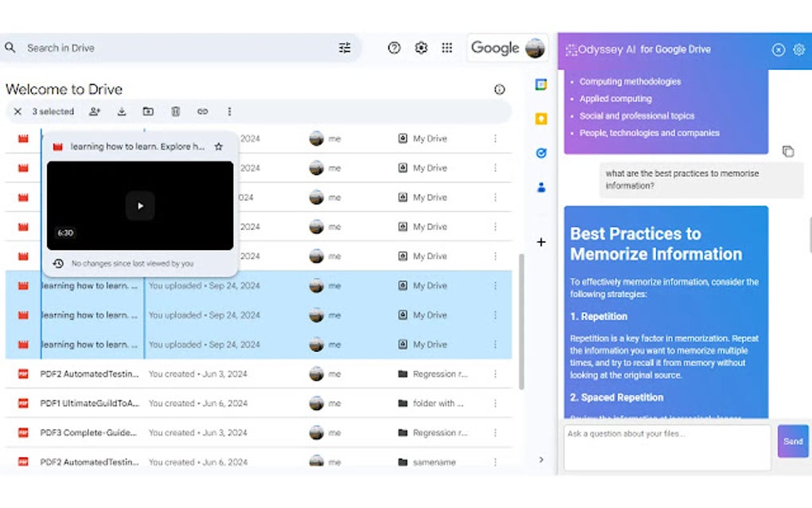Click 'People, technologies and companies' bullet
The width and height of the screenshot is (812, 508).
[x=650, y=133]
